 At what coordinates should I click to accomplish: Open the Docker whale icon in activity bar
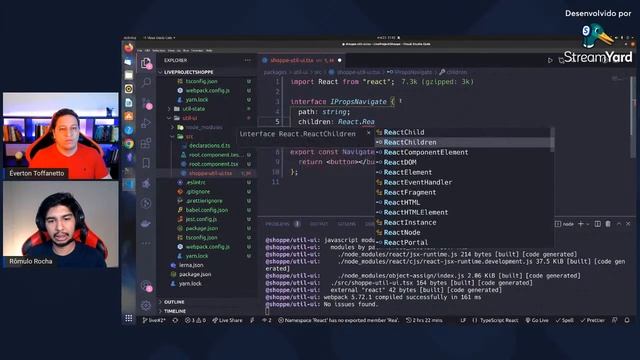point(146,223)
